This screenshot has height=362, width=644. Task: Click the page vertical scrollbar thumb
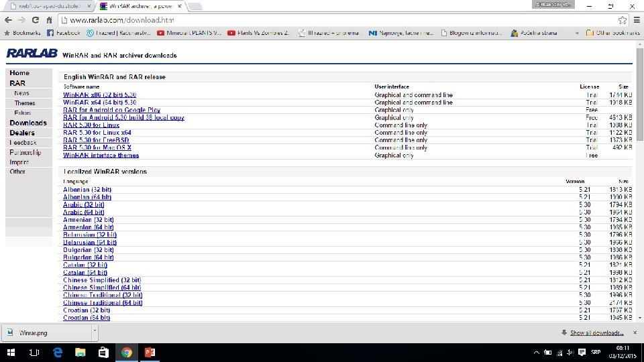tap(640, 95)
